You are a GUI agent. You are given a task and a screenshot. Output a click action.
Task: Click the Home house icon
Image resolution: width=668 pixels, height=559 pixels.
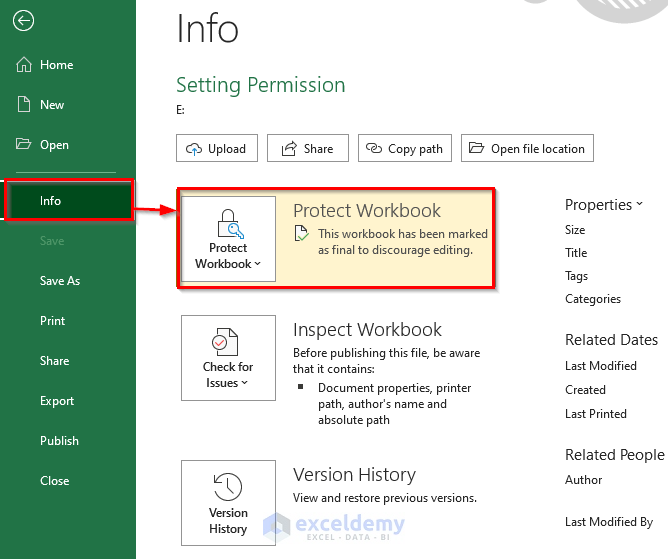tap(24, 65)
